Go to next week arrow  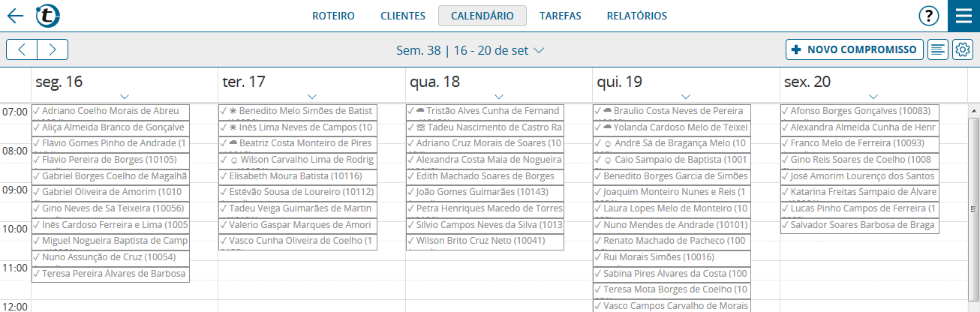click(x=53, y=50)
